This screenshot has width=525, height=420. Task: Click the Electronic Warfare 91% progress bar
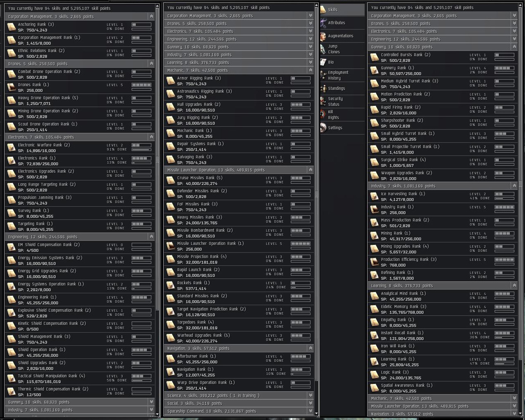pyautogui.click(x=142, y=150)
